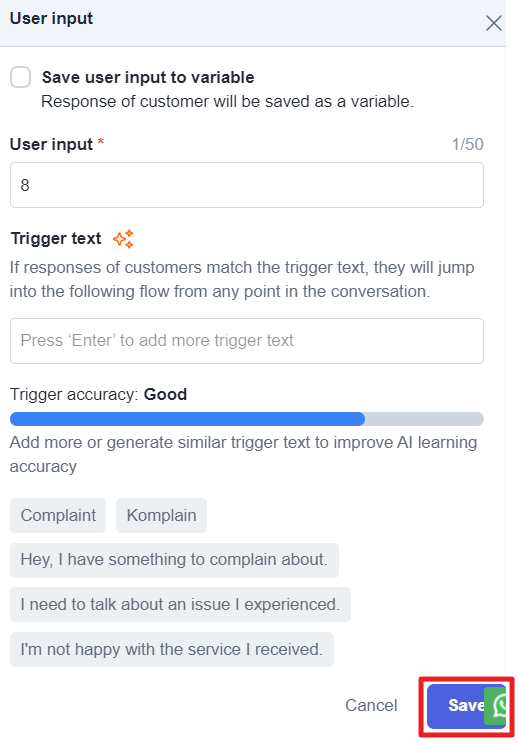Click the Trigger text heading
This screenshot has width=519, height=743.
[56, 238]
